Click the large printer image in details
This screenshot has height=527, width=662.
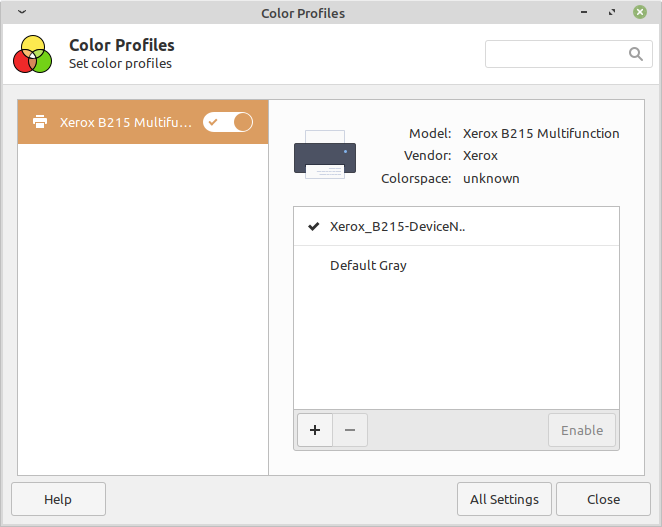click(325, 155)
